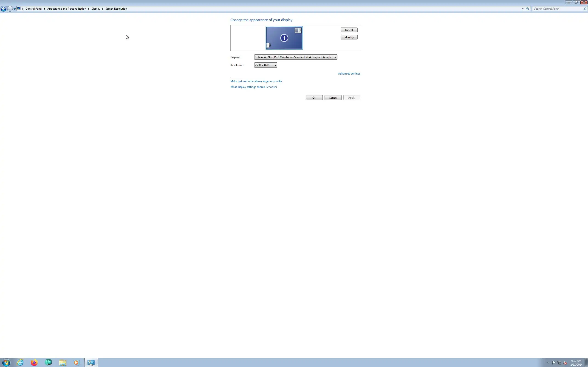
Task: Click the refresh button by address bar
Action: 528,9
